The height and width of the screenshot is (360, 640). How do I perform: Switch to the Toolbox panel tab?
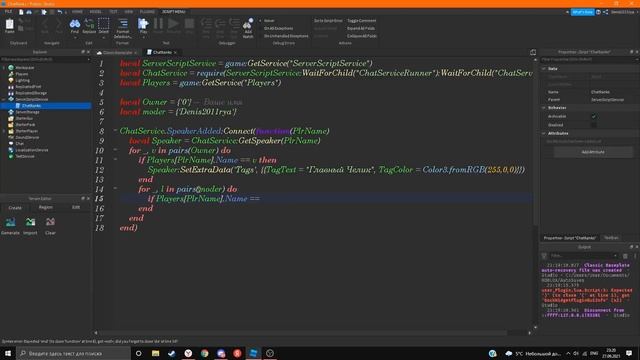pyautogui.click(x=611, y=238)
